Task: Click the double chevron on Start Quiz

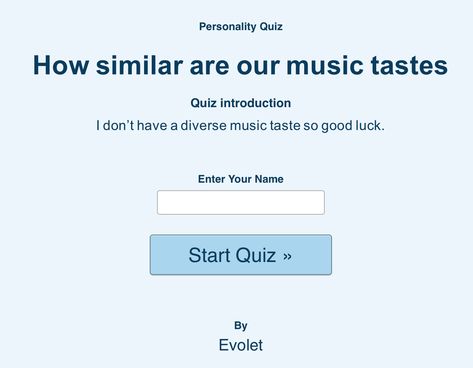Action: click(x=287, y=256)
